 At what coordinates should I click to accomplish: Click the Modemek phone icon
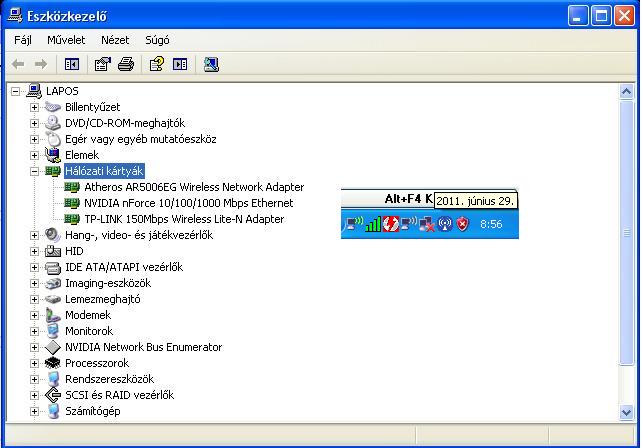click(52, 315)
